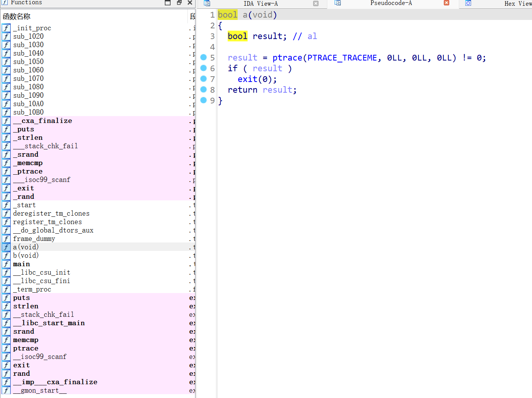Select main in the functions list
Image resolution: width=532 pixels, height=398 pixels.
pyautogui.click(x=21, y=264)
